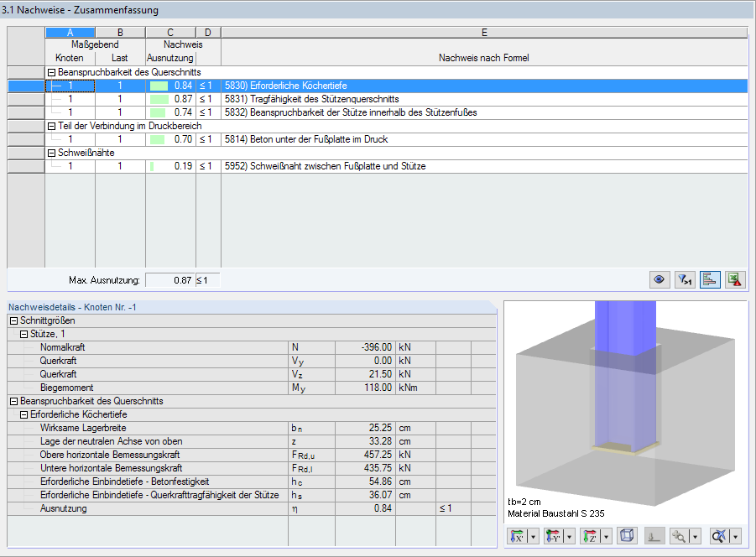Click the Ausnutzung column header

point(170,58)
